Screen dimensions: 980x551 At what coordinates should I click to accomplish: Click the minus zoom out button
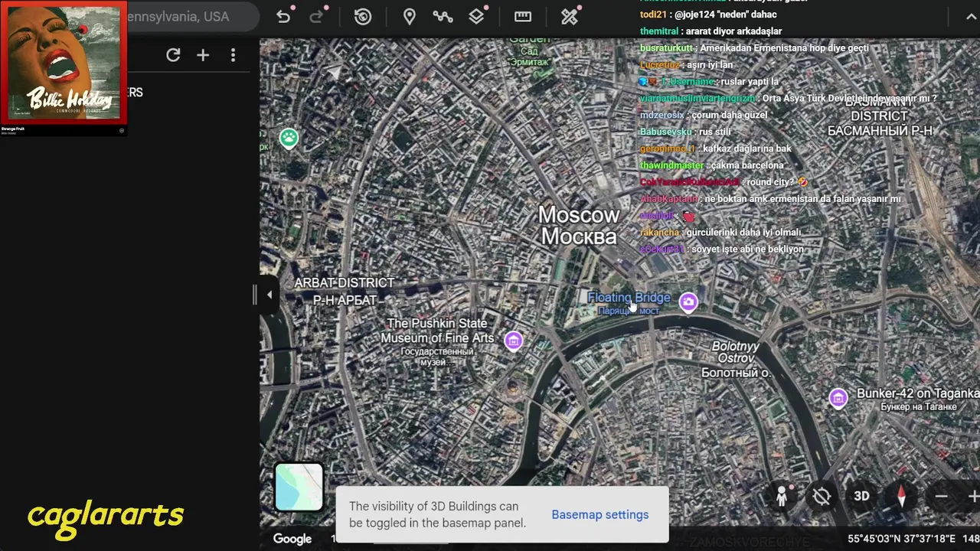click(941, 497)
